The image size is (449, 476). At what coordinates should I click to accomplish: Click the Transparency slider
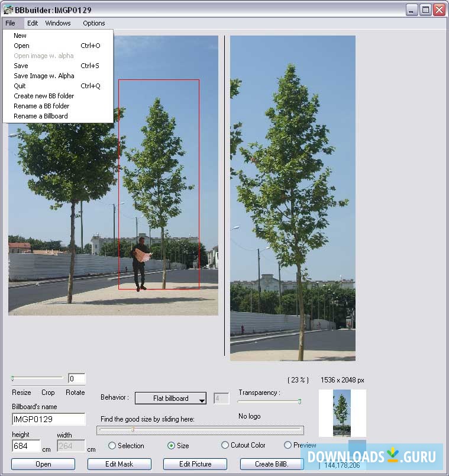tap(269, 401)
